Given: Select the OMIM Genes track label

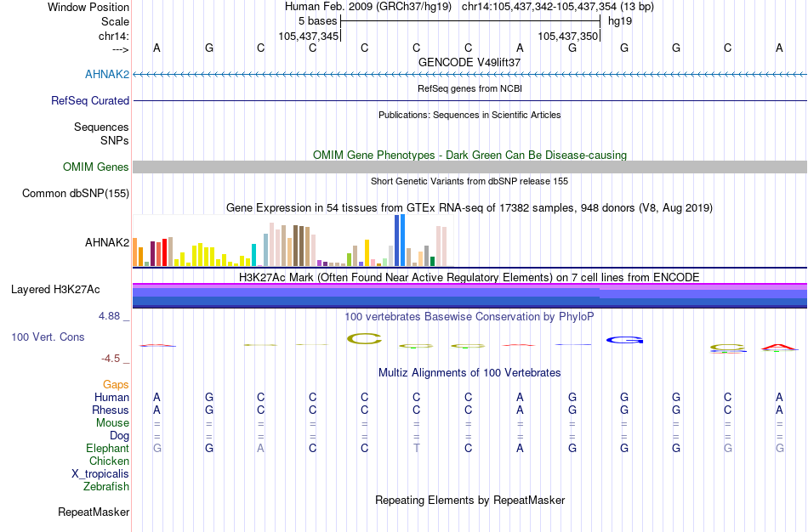Looking at the screenshot, I should pos(96,167).
